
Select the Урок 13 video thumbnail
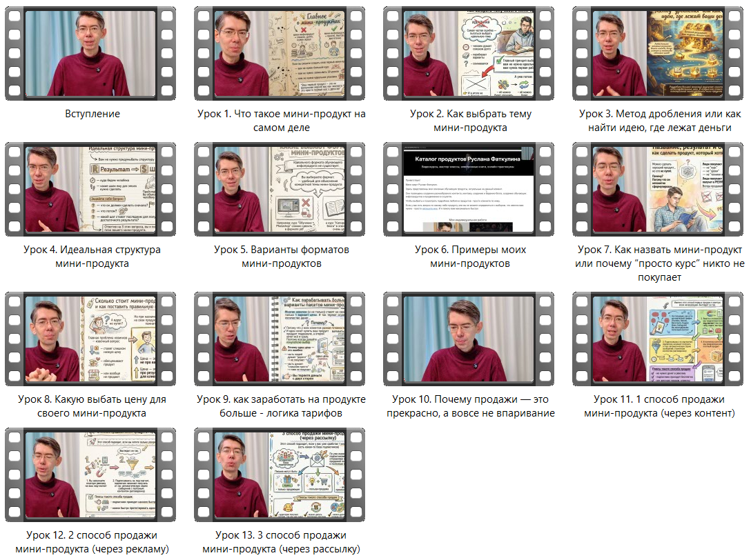[280, 474]
